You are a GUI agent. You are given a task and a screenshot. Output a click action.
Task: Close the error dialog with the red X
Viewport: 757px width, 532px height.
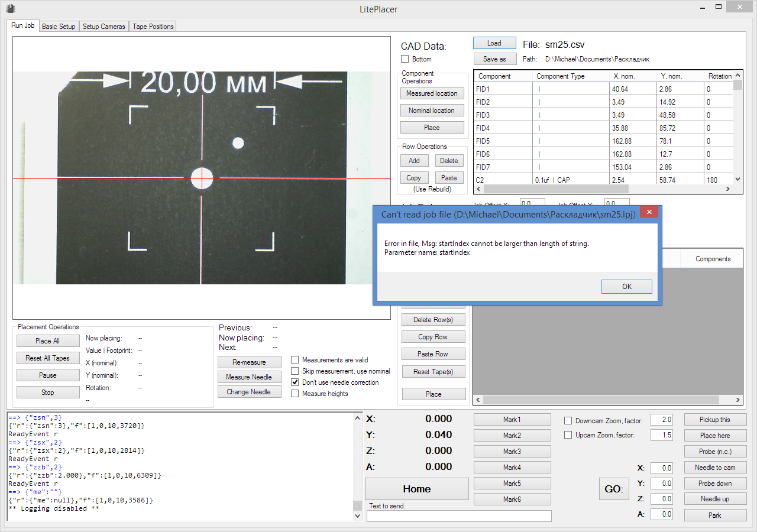(649, 212)
